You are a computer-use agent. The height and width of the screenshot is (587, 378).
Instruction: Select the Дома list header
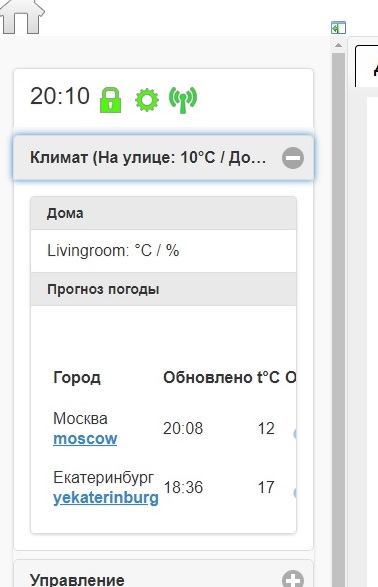(x=164, y=213)
